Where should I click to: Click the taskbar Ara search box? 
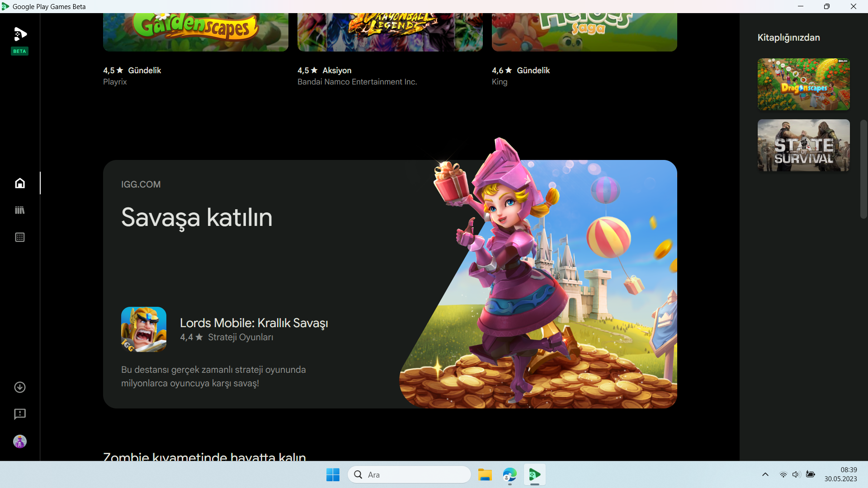[x=409, y=474]
